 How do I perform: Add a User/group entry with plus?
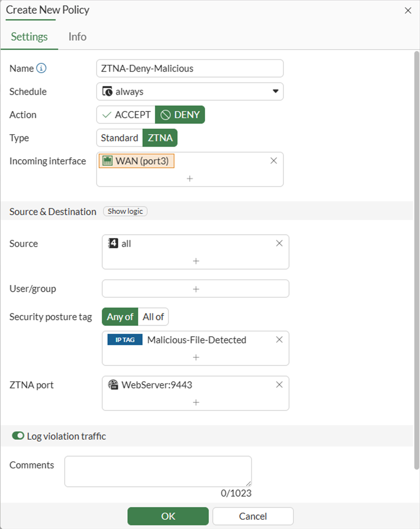(x=196, y=289)
